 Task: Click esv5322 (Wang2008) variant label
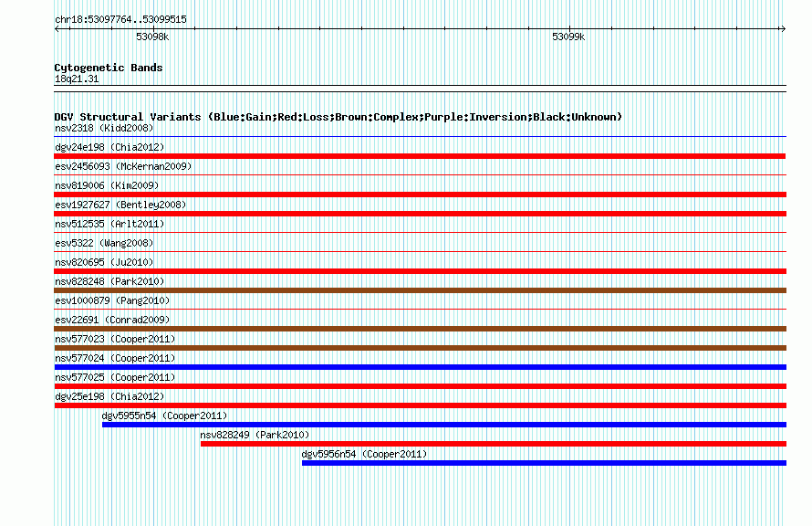point(104,243)
